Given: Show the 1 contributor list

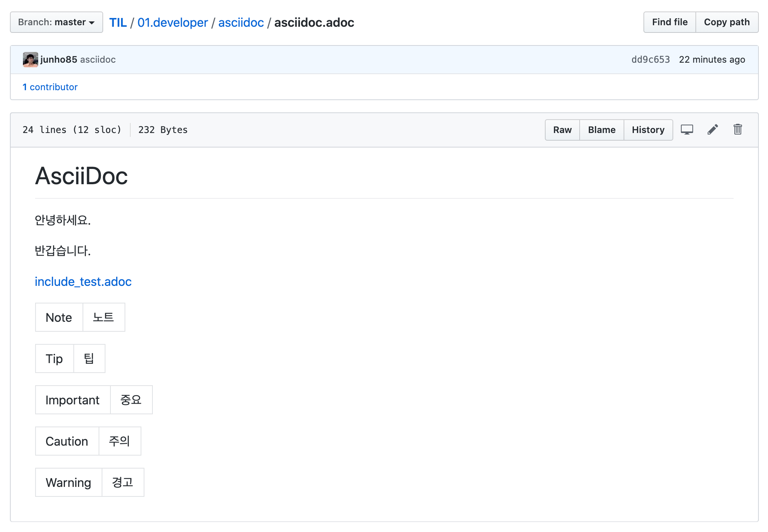Looking at the screenshot, I should pos(50,87).
